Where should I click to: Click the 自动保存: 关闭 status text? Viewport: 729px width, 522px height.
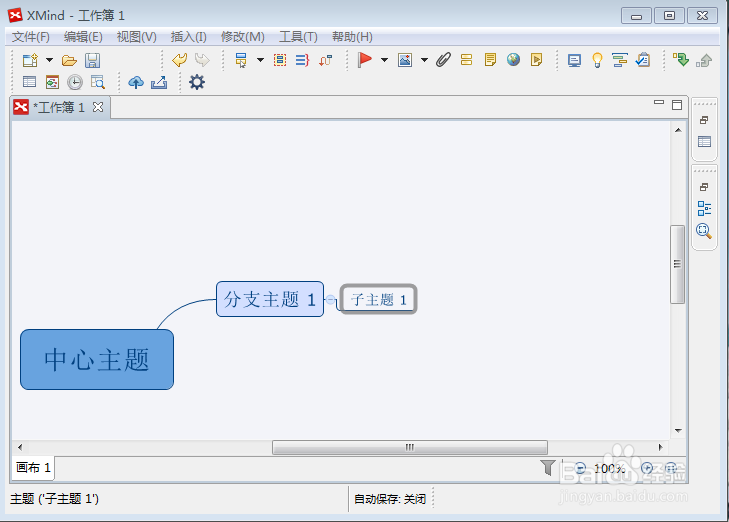click(x=390, y=499)
